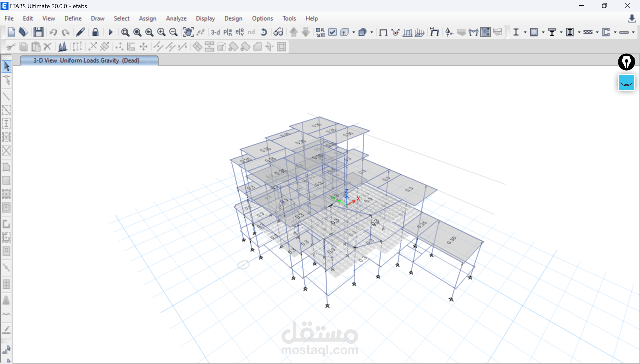Screen dimensions: 640x364
Task: Select the Pan hand tool
Action: [x=188, y=32]
